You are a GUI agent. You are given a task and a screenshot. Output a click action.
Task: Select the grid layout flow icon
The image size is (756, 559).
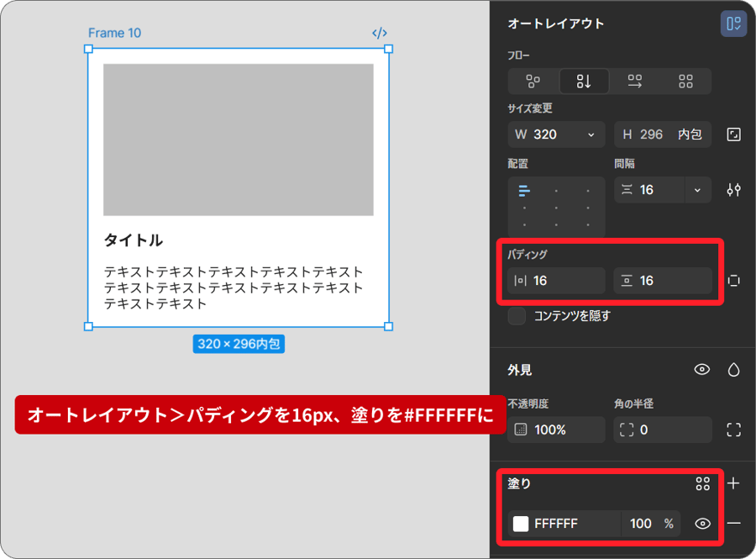tap(686, 81)
